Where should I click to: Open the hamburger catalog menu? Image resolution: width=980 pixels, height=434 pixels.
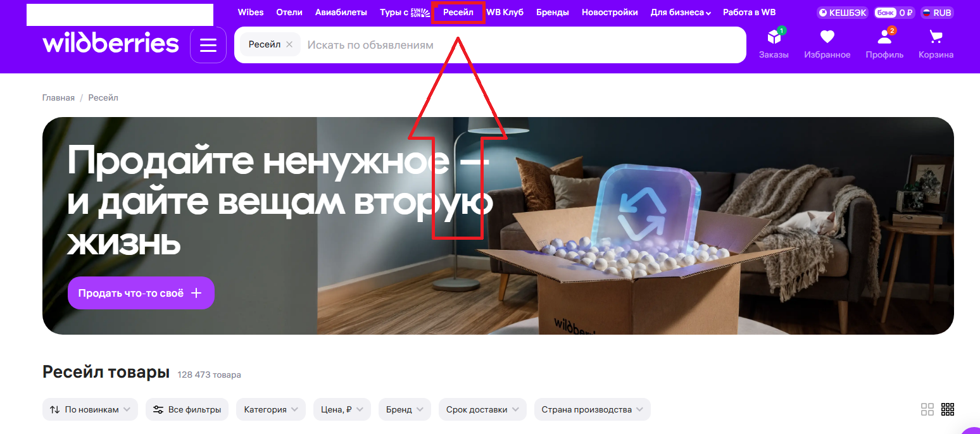pos(208,45)
